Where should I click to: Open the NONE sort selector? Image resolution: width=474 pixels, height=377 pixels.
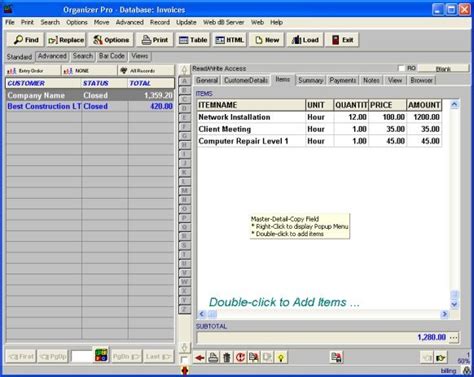[89, 71]
